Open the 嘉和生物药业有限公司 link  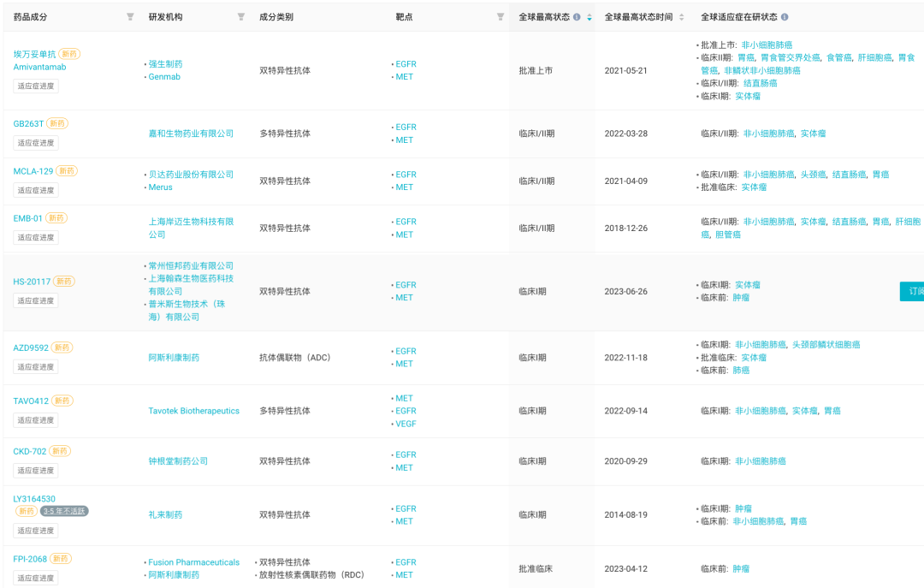point(191,134)
